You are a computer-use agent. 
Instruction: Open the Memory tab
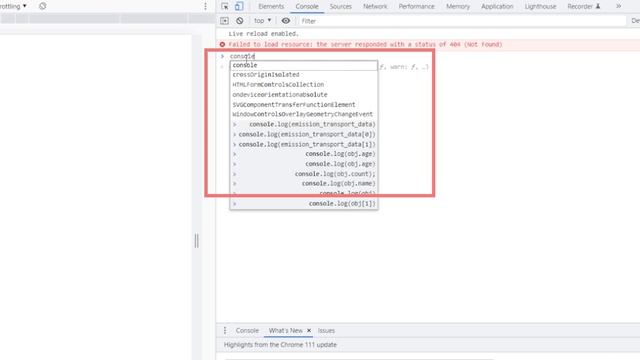(x=458, y=7)
